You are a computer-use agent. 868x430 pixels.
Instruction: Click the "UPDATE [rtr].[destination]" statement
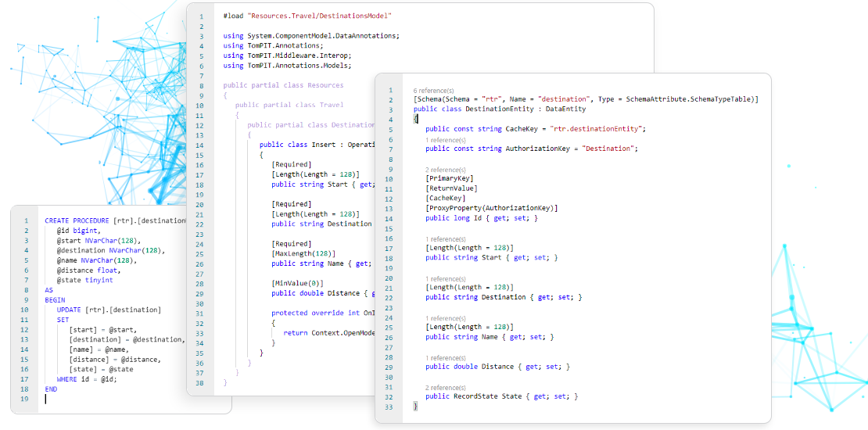[x=109, y=310]
